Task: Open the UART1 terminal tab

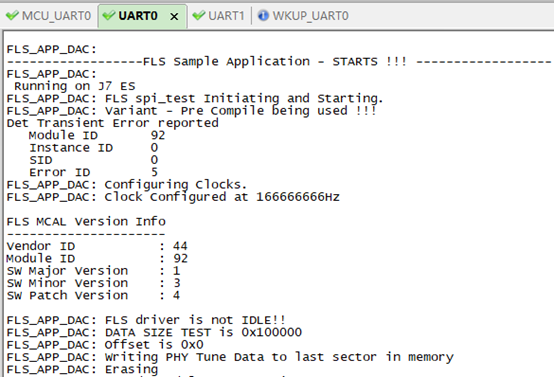Action: point(219,16)
